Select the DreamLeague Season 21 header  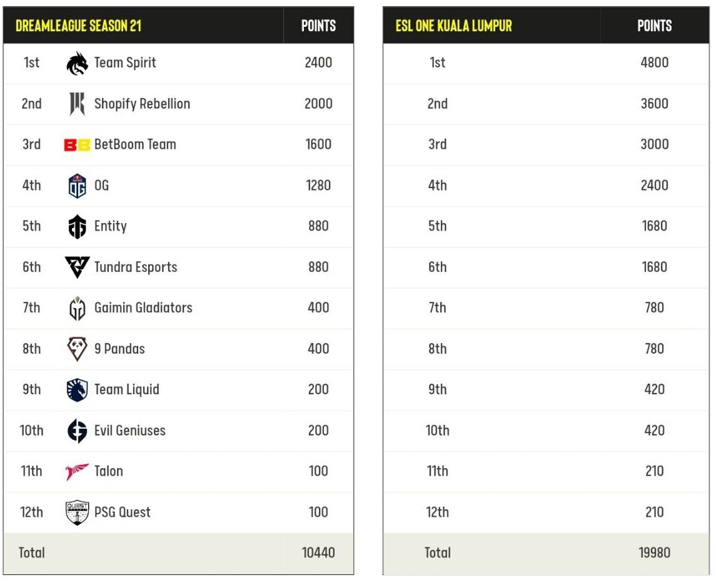point(78,26)
